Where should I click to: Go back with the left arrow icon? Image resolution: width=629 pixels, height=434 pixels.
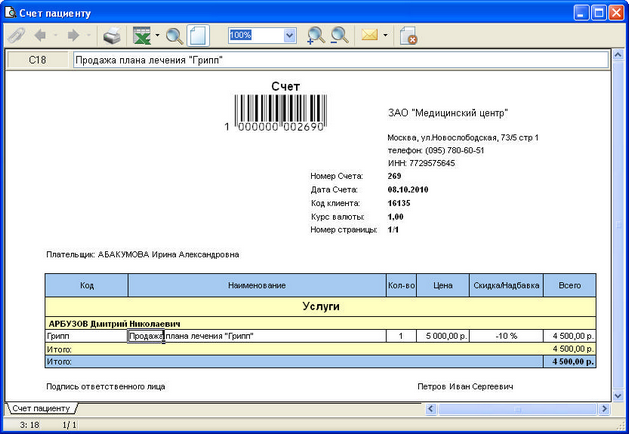(x=40, y=35)
